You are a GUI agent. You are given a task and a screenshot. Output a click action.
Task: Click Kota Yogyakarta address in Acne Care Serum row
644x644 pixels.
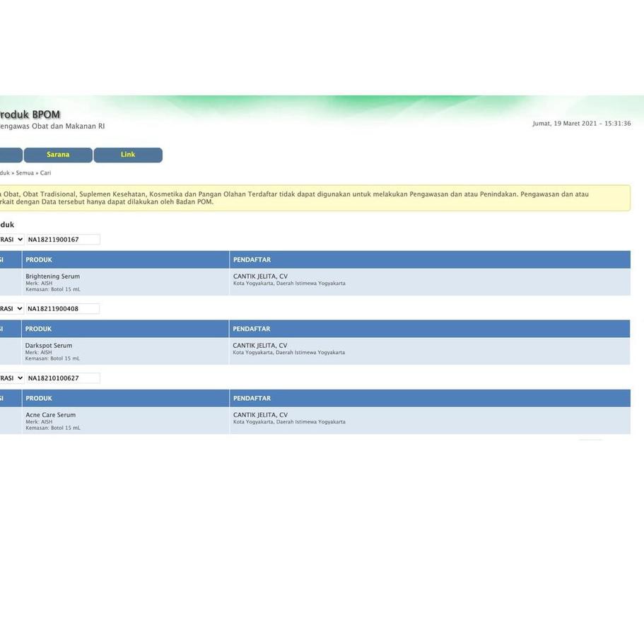tap(289, 422)
